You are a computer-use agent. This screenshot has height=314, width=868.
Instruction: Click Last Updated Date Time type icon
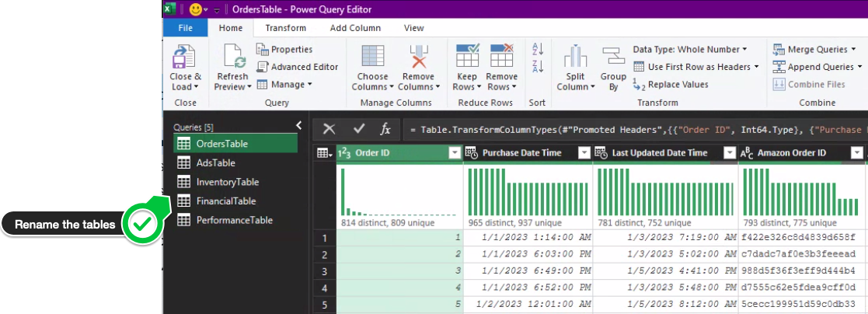601,153
